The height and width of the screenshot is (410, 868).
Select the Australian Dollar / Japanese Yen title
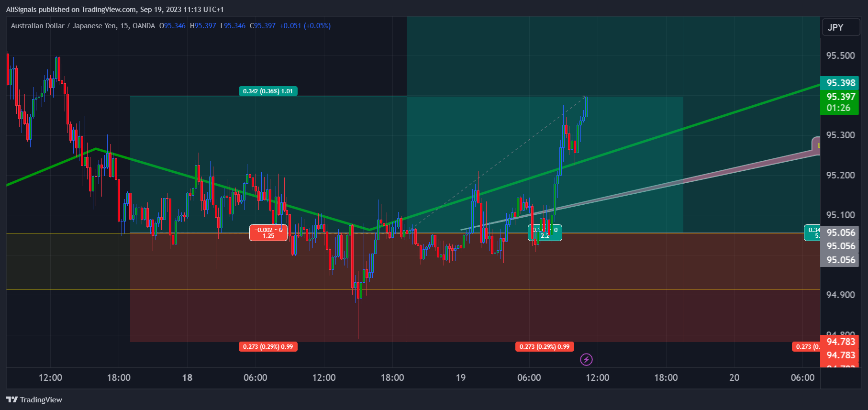[64, 26]
